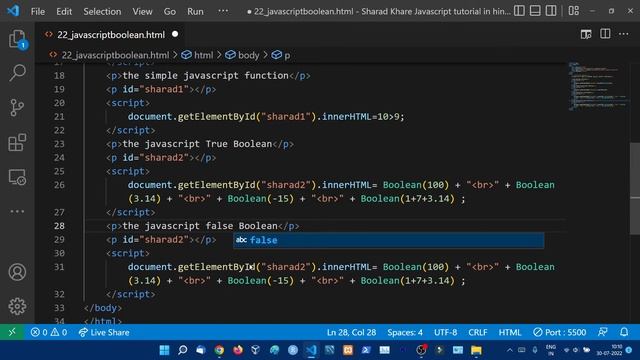The height and width of the screenshot is (360, 640).
Task: Open the View menu
Action: pyautogui.click(x=142, y=11)
